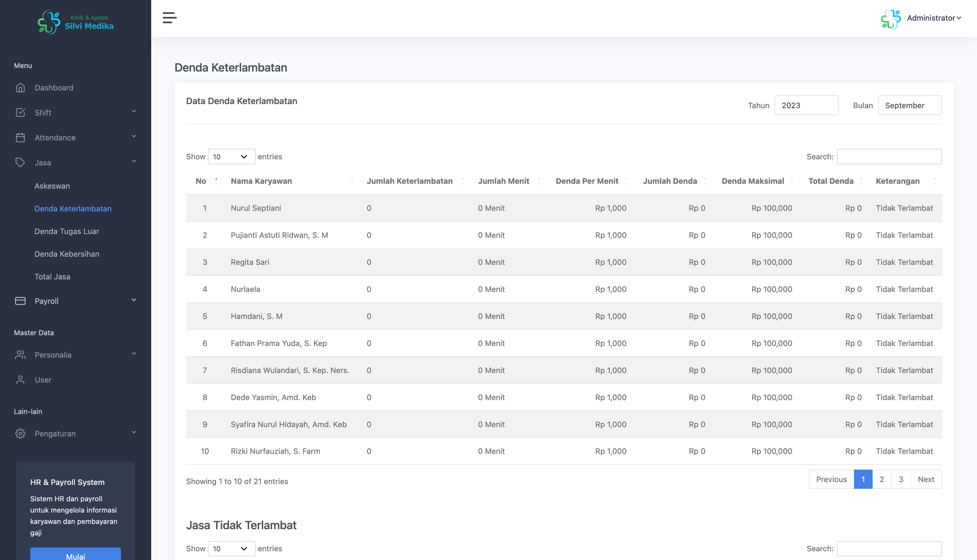Click the name Nurul Septiani in row 1

[256, 208]
